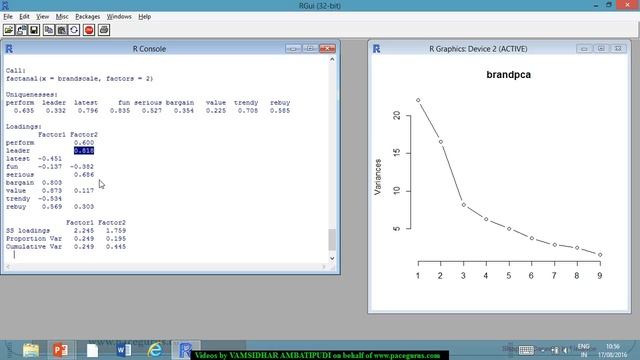Click the serious Factor2 loading 0.686
The image size is (640, 360).
[x=84, y=175]
